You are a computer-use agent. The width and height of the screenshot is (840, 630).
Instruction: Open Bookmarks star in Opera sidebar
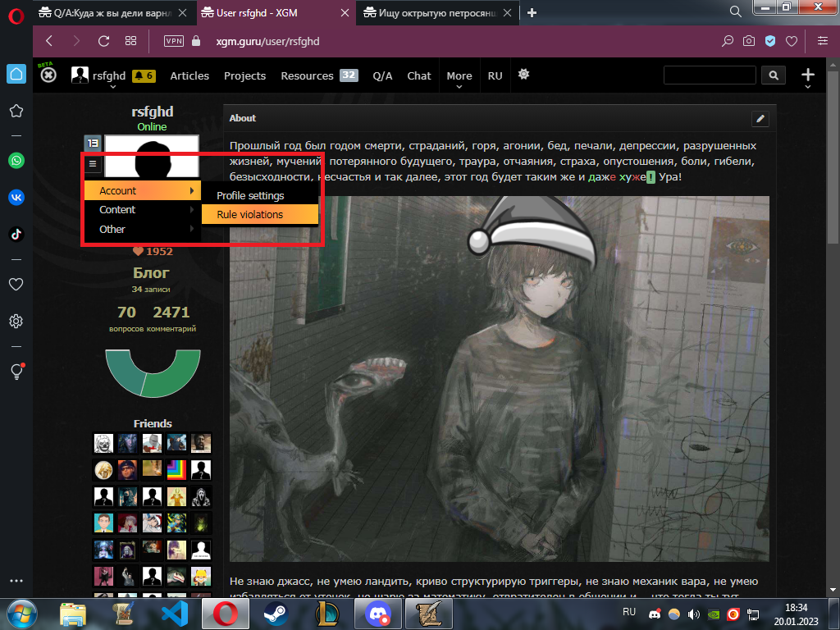click(16, 111)
